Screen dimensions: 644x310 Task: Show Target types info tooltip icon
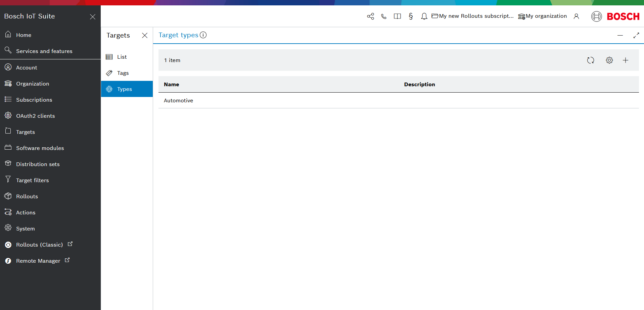[x=203, y=35]
